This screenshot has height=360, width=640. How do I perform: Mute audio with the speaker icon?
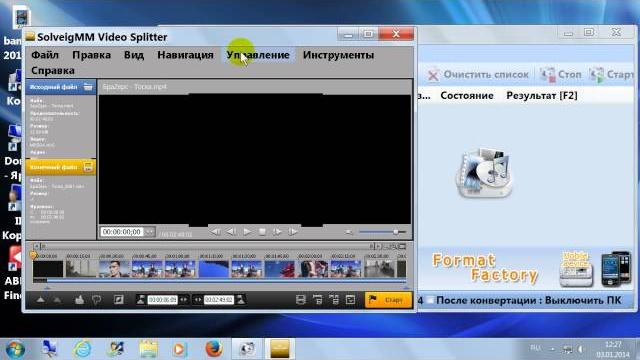tap(349, 232)
